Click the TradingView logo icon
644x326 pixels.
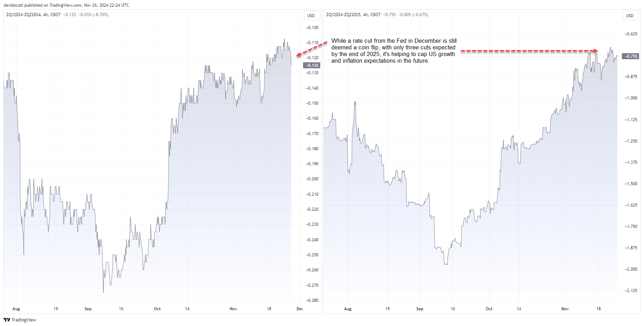pyautogui.click(x=7, y=320)
